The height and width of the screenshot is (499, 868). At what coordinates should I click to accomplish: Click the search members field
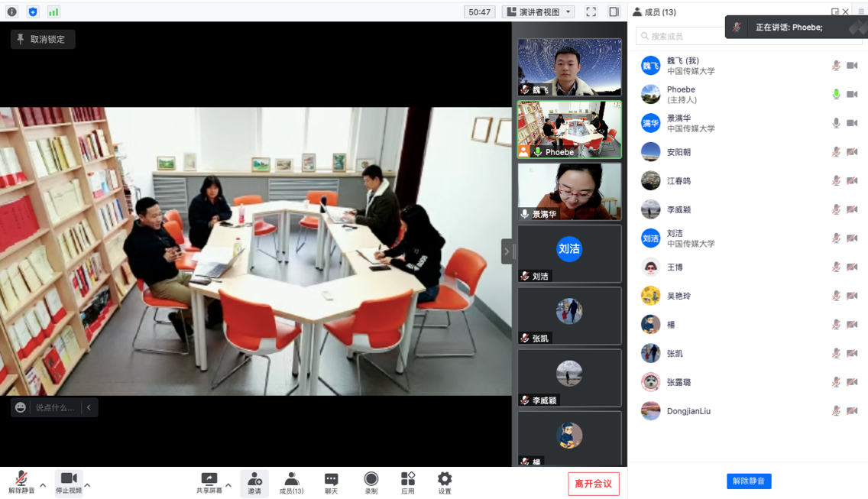pyautogui.click(x=680, y=36)
